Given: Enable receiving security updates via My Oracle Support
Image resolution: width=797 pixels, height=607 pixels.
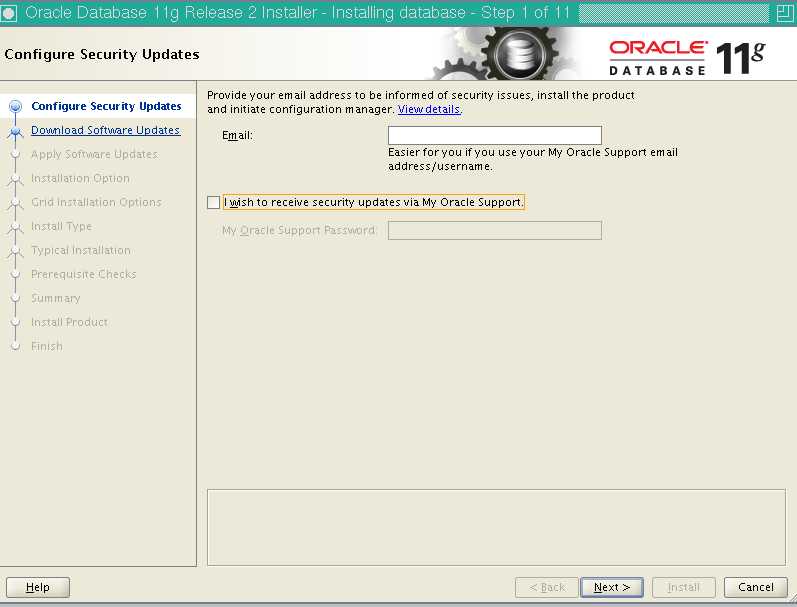Looking at the screenshot, I should tap(213, 202).
